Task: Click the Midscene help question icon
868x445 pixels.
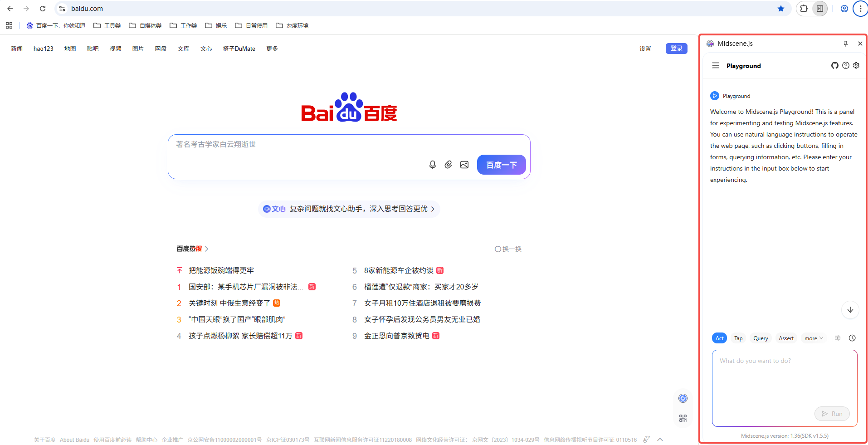Action: coord(846,65)
